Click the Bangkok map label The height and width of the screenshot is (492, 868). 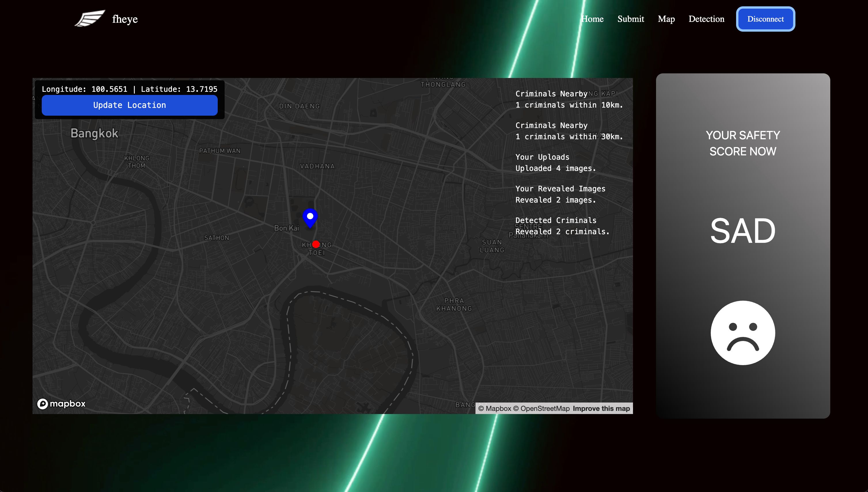(94, 134)
